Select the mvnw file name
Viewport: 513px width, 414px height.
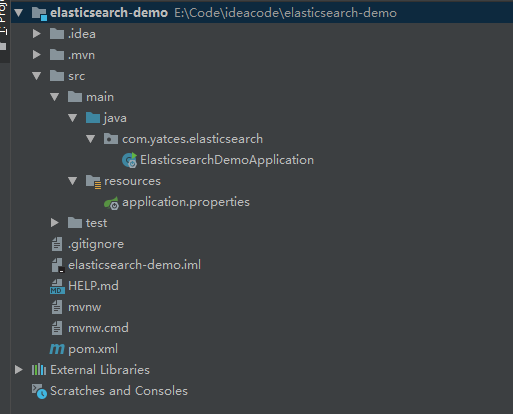point(85,307)
